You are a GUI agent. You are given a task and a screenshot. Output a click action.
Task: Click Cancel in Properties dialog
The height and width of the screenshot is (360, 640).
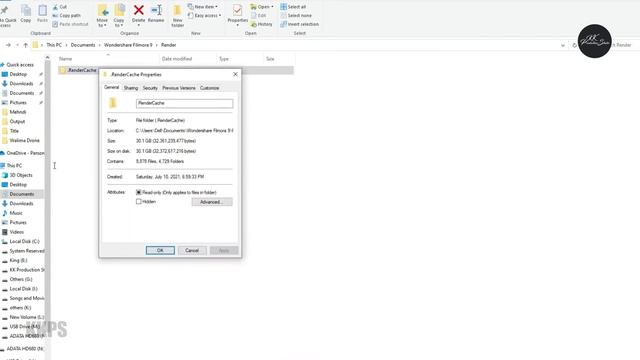click(x=192, y=250)
